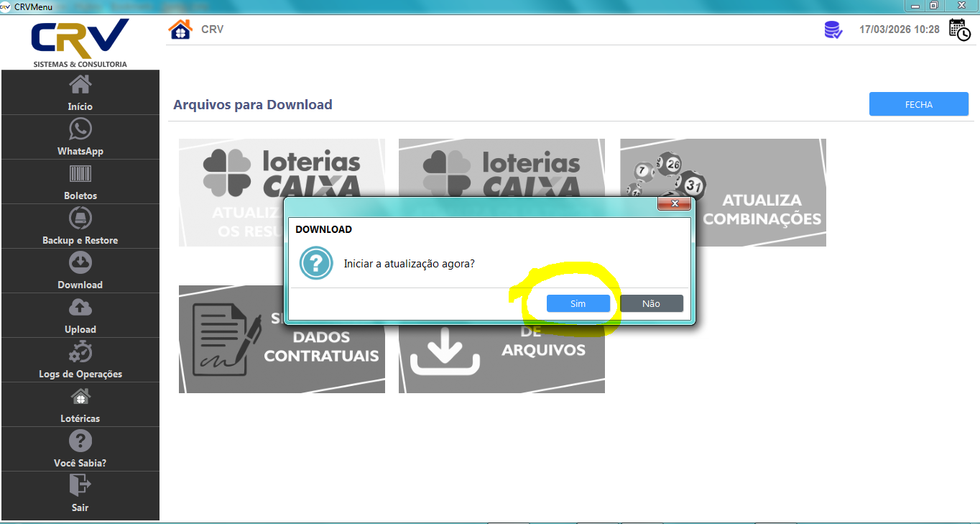Confirm update with the Sim button
Viewport: 980px width, 524px height.
tap(578, 303)
